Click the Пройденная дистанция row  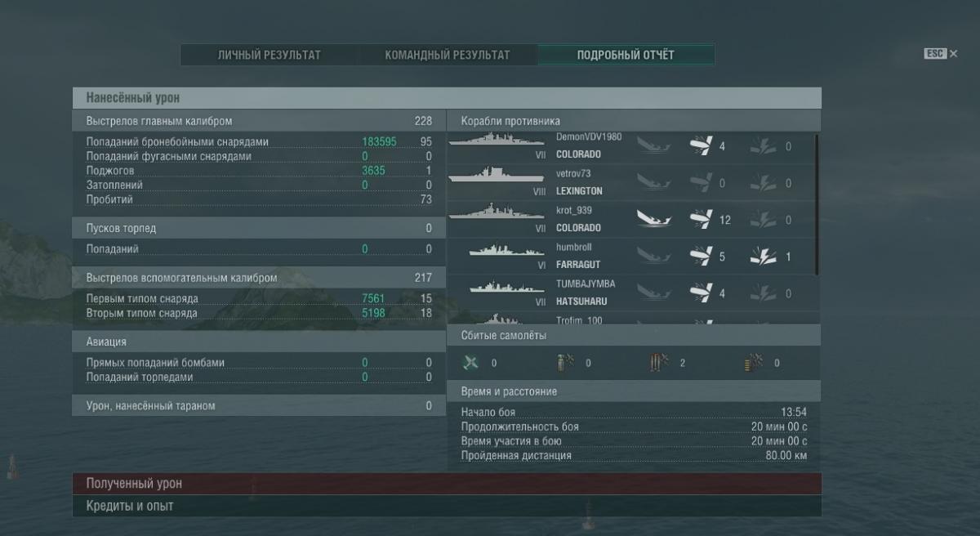634,456
